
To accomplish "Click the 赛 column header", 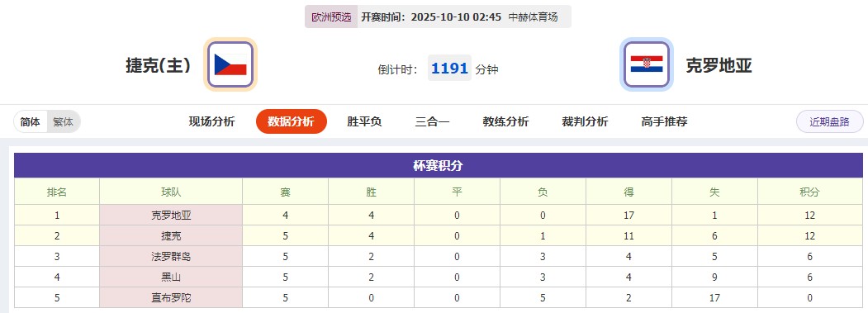I will (x=285, y=192).
